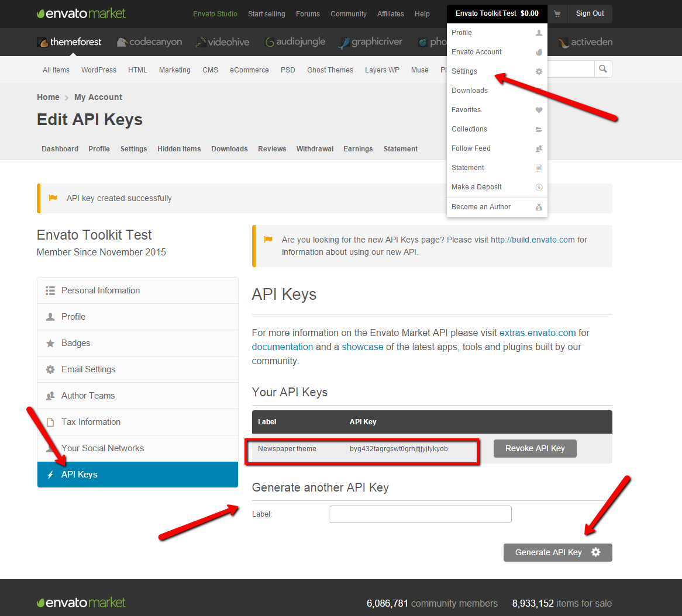Click the Statement document icon in dropdown
Image resolution: width=682 pixels, height=616 pixels.
click(539, 168)
